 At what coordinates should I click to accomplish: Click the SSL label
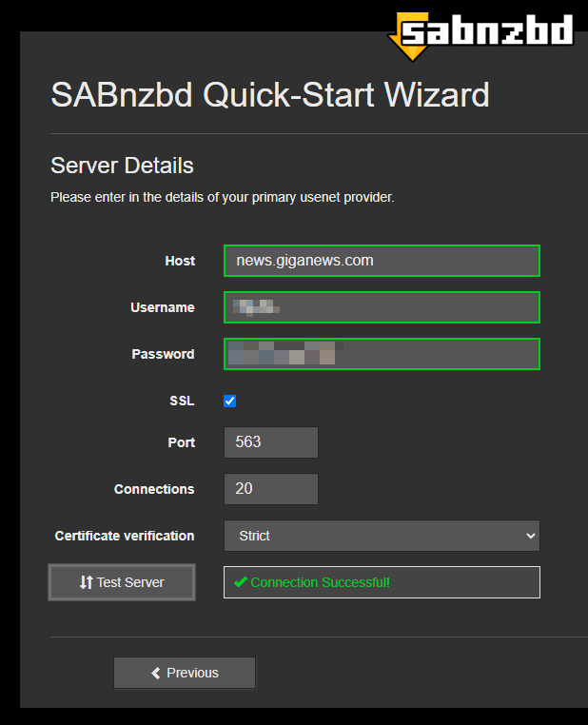click(x=182, y=401)
